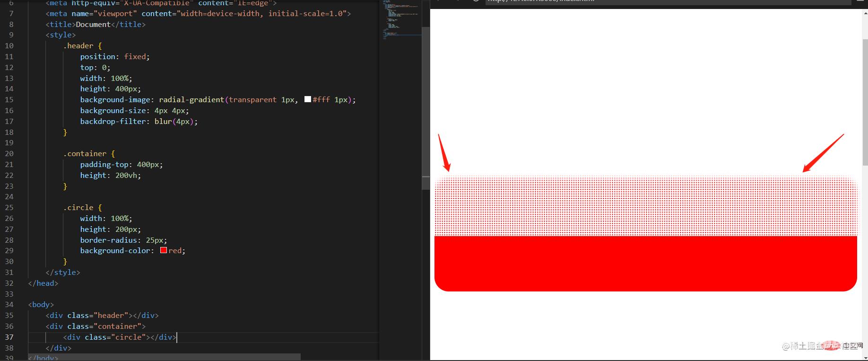Click the browser preview's vertical scrollbar thumb
Image resolution: width=868 pixels, height=361 pixels.
point(865,102)
